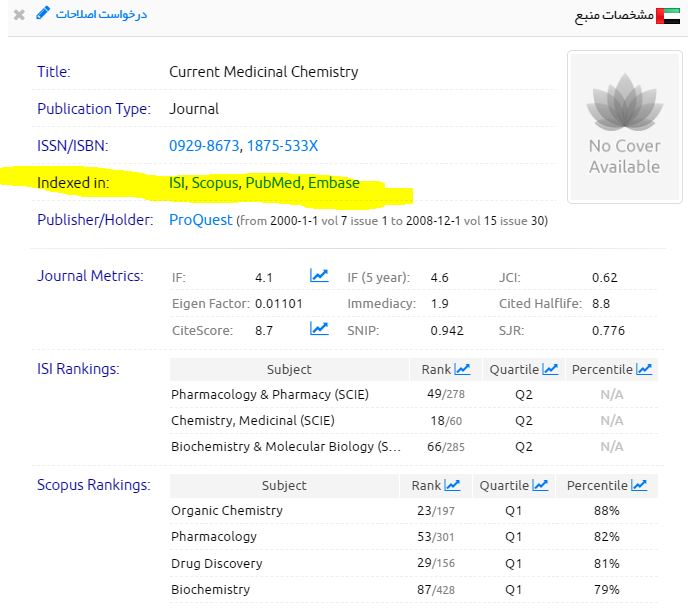This screenshot has width=688, height=609.
Task: Open the CiteScore trend chart icon
Action: coord(319,328)
